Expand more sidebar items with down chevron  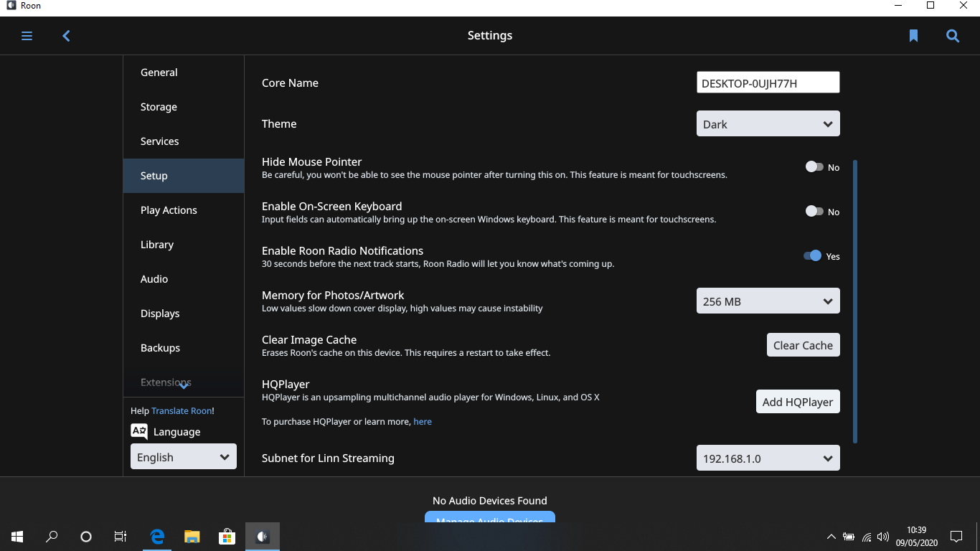click(x=184, y=386)
